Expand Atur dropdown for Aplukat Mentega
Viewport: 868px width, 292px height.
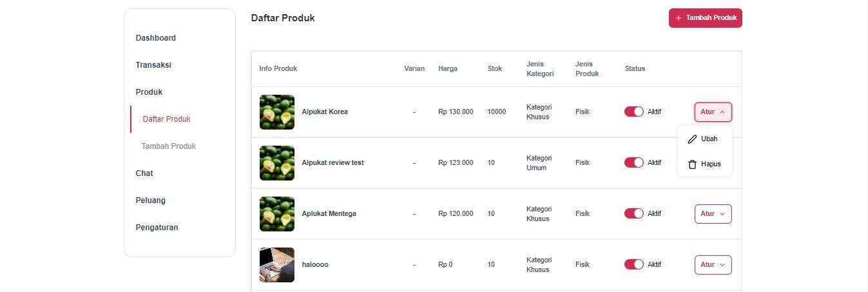pos(713,214)
